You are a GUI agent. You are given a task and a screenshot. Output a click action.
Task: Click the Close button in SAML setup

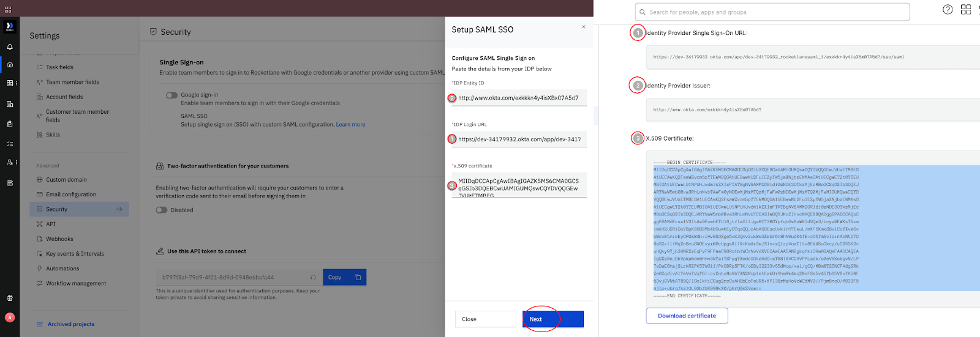coord(485,319)
